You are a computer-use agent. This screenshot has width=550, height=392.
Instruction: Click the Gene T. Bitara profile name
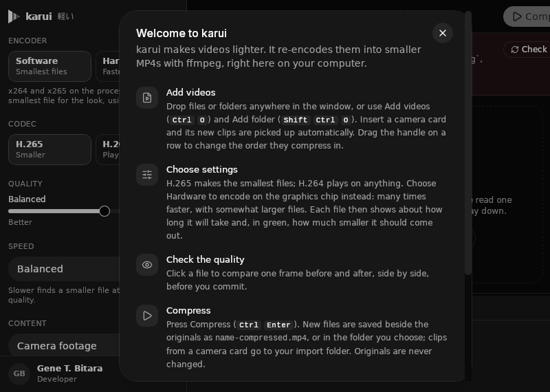70,368
